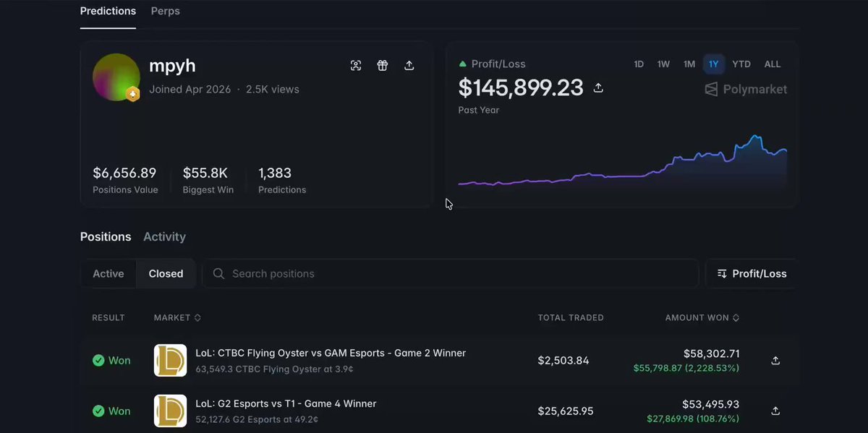Open the LoL icon for G2 vs T1 market

171,411
